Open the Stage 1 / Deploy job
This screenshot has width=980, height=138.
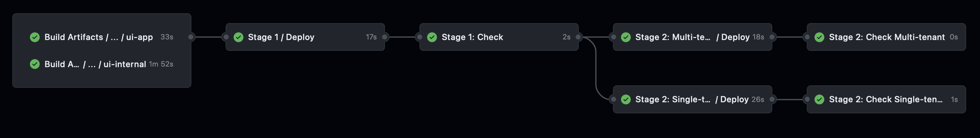pos(281,37)
